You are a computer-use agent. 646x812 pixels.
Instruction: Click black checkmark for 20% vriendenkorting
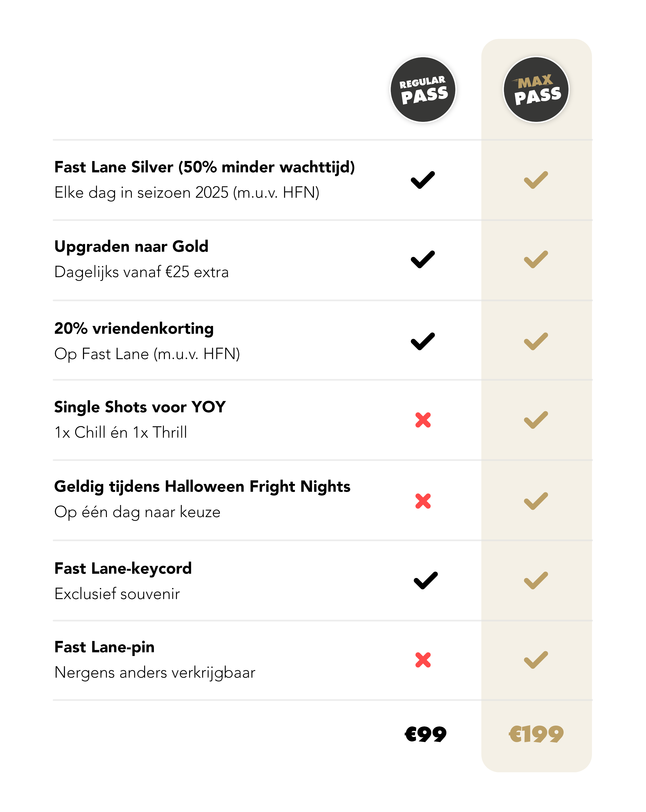pyautogui.click(x=423, y=342)
